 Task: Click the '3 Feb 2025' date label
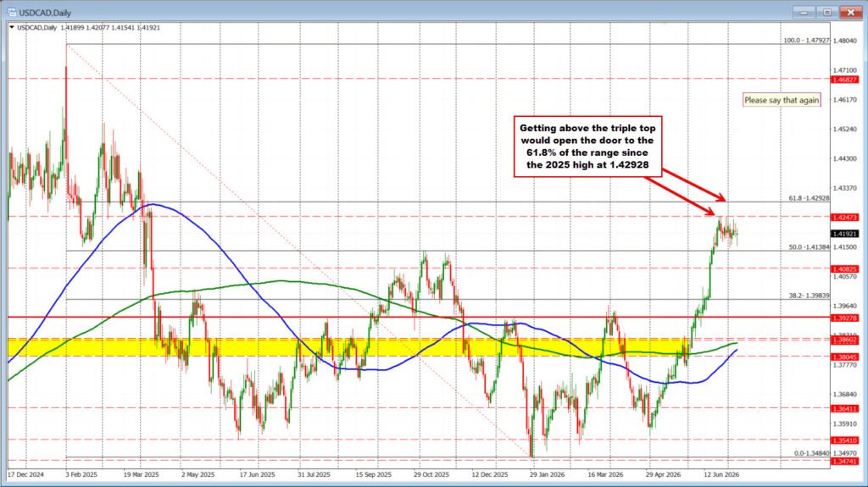[81, 475]
